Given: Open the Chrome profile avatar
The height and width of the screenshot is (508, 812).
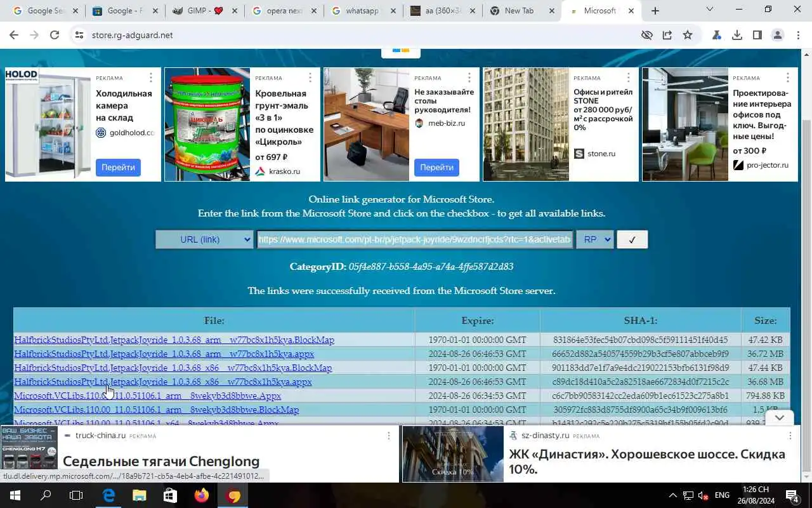Looking at the screenshot, I should click(778, 36).
